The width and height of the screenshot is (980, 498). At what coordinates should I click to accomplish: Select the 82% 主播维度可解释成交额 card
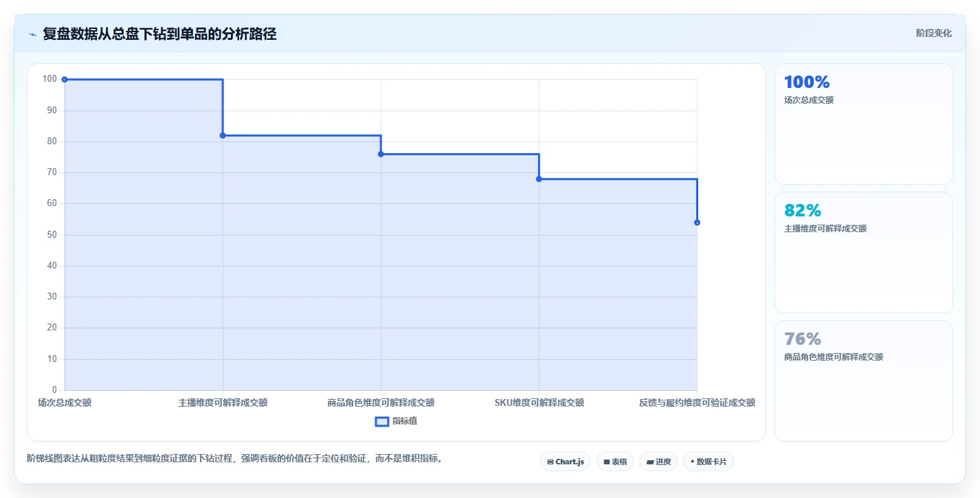(864, 252)
